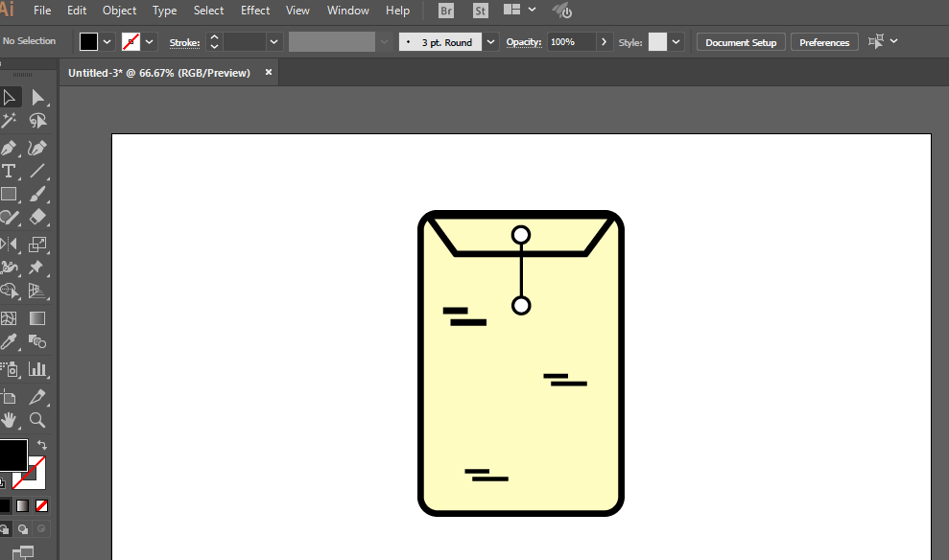
Task: Open the arrange documents workspace dropdown
Action: [532, 10]
